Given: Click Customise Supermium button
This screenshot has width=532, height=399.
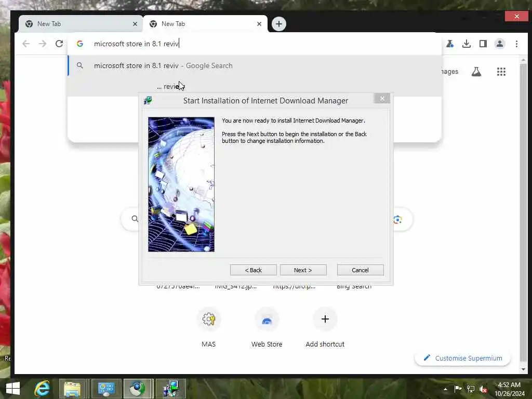Looking at the screenshot, I should [463, 358].
